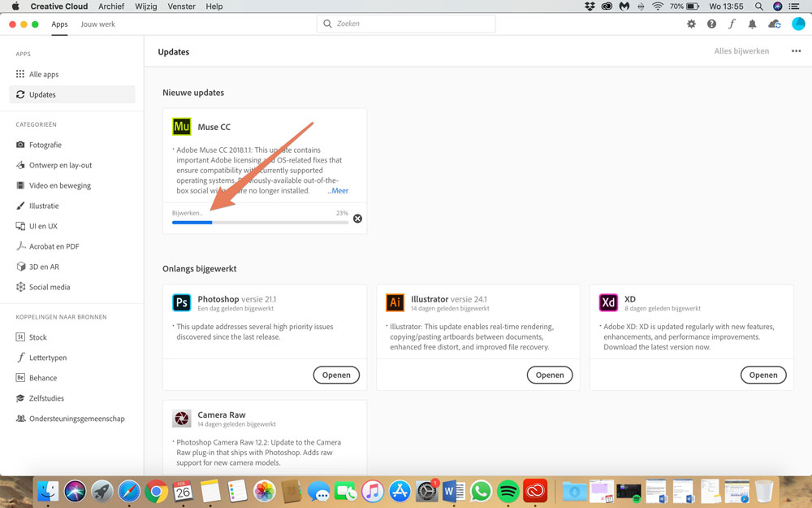Open Finder from the Dock

tap(48, 490)
